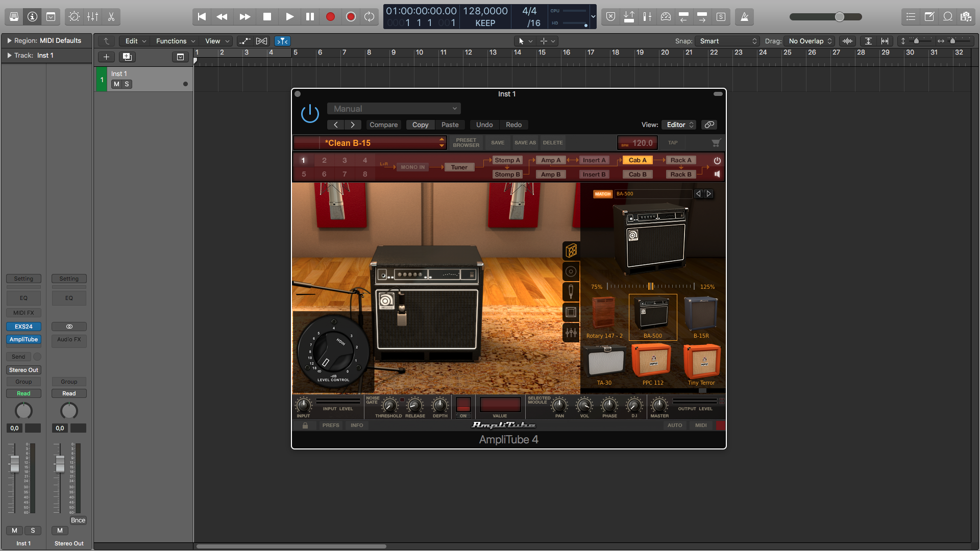980x551 pixels.
Task: Click the cycle loop button
Action: (x=369, y=17)
